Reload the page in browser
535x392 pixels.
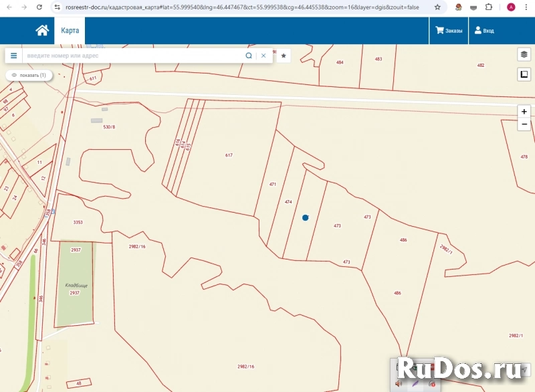coord(39,7)
